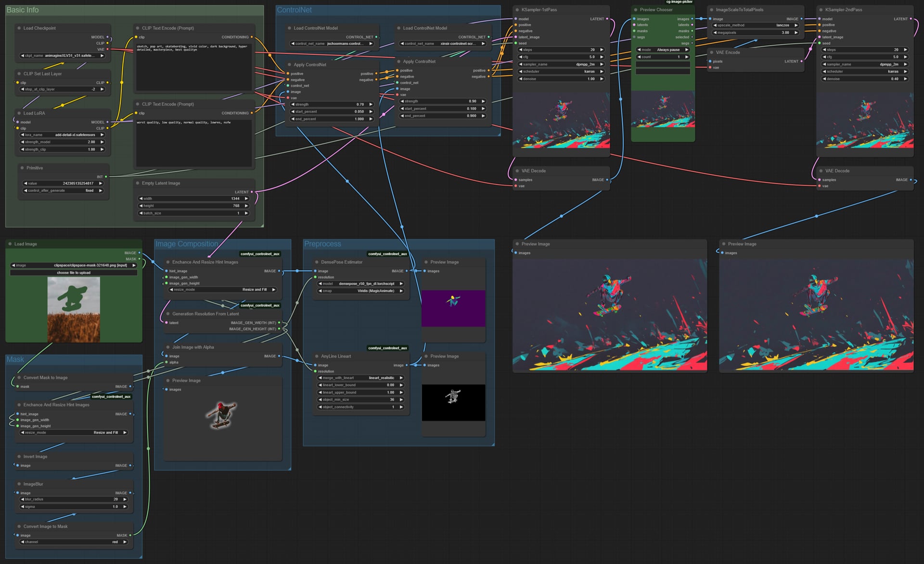This screenshot has width=924, height=564.
Task: Open the ckpt_name checkpoint selector
Action: pos(62,55)
